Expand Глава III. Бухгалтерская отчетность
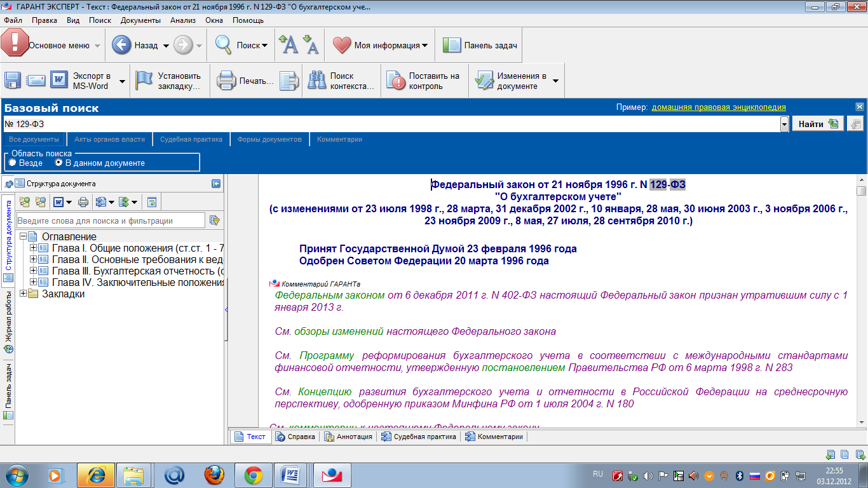This screenshot has width=868, height=488. (x=34, y=271)
